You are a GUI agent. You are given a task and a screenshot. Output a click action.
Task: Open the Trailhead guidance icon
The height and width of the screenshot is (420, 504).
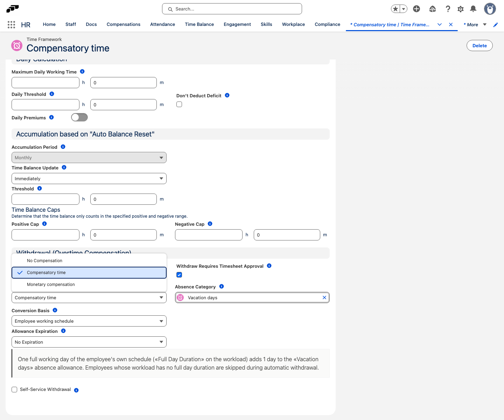pyautogui.click(x=433, y=9)
